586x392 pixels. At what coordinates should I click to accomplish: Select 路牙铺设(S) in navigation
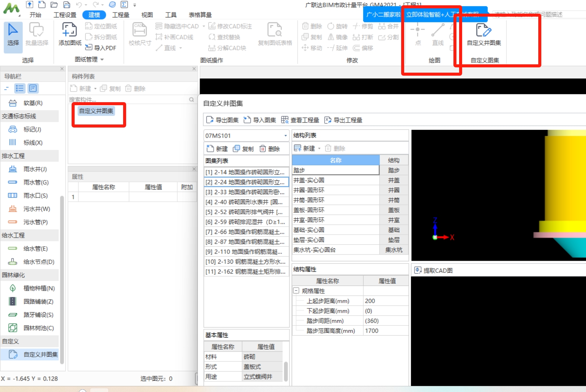30,315
